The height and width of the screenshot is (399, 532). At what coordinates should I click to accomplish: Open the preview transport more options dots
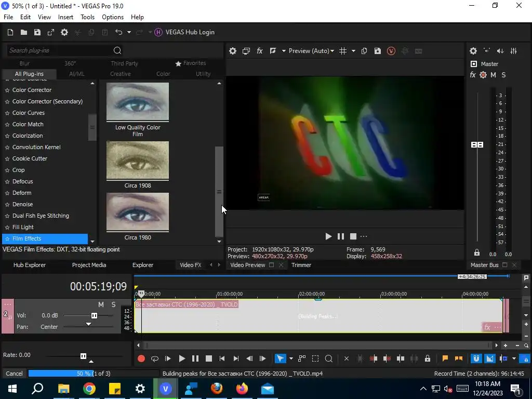point(364,236)
